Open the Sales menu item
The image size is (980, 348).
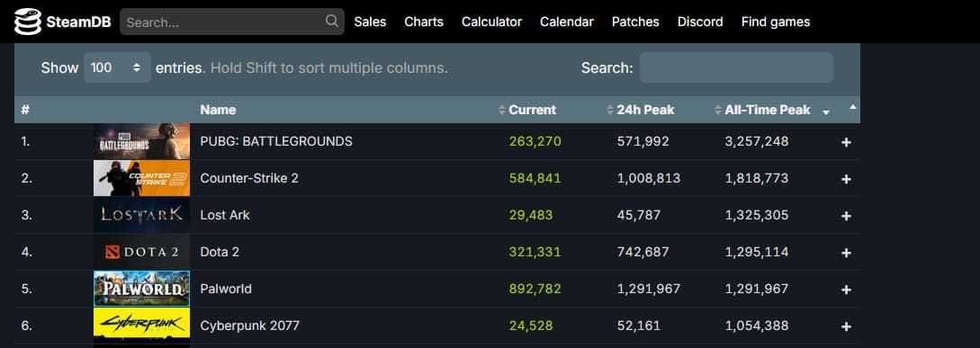click(370, 22)
